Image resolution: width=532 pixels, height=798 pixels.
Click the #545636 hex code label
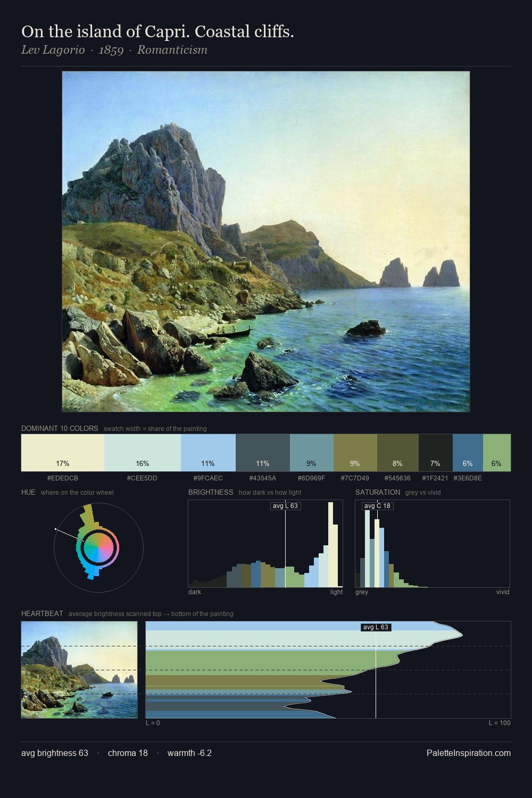(x=398, y=478)
